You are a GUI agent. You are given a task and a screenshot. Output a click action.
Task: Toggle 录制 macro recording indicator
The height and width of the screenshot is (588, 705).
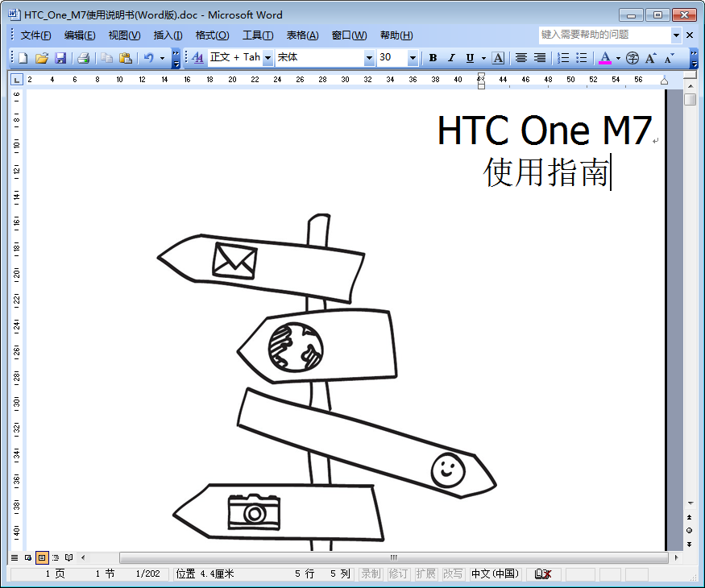point(371,574)
